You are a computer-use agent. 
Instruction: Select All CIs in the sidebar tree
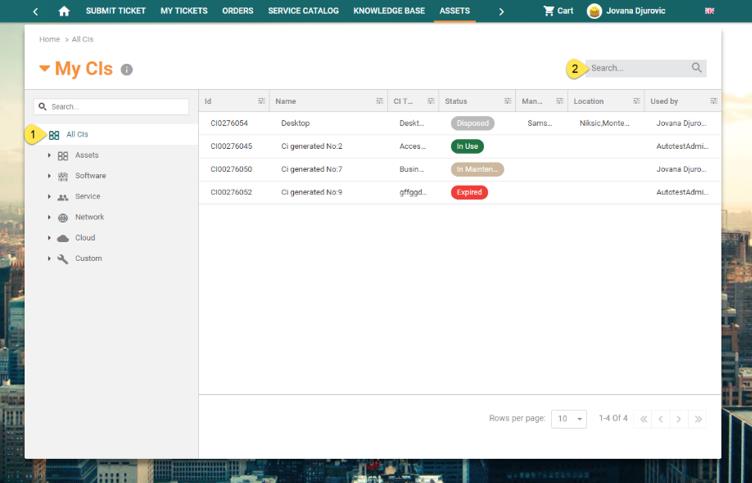(x=77, y=134)
